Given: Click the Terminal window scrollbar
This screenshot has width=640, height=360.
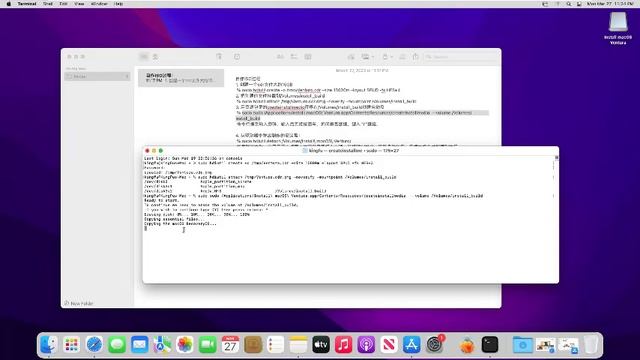Looking at the screenshot, I should pos(556,219).
